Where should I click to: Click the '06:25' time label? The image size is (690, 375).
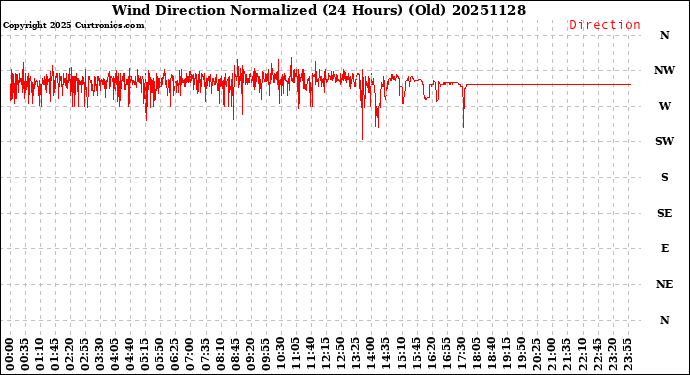click(x=175, y=355)
